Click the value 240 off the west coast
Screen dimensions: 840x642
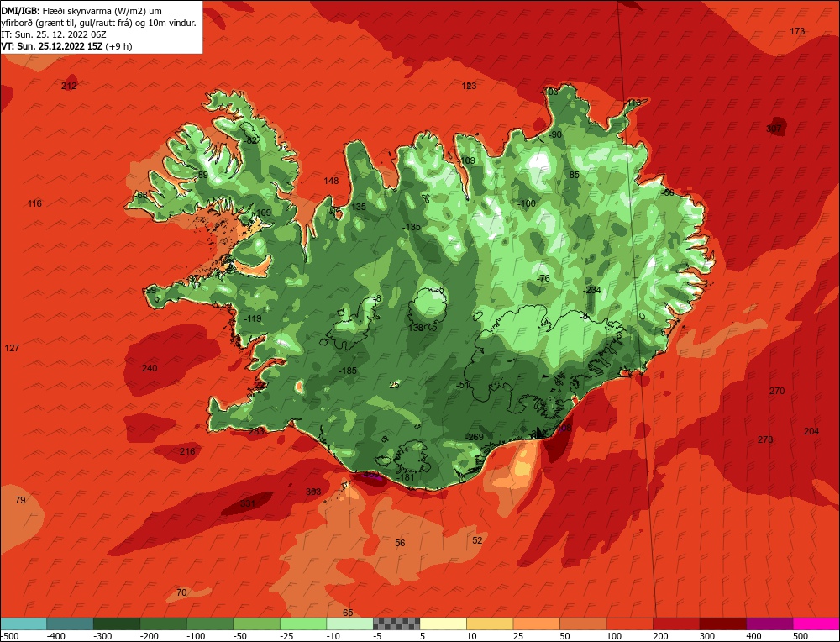[150, 368]
